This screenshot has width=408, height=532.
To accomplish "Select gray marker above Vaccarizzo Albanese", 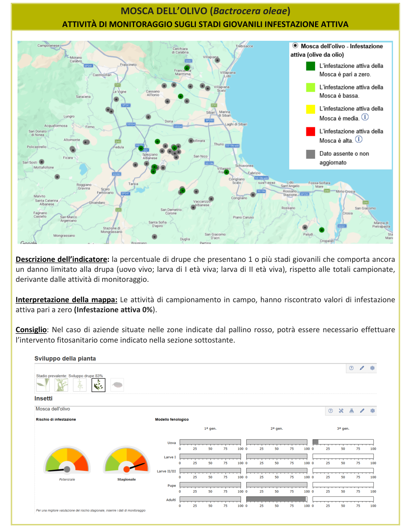I will (x=211, y=199).
